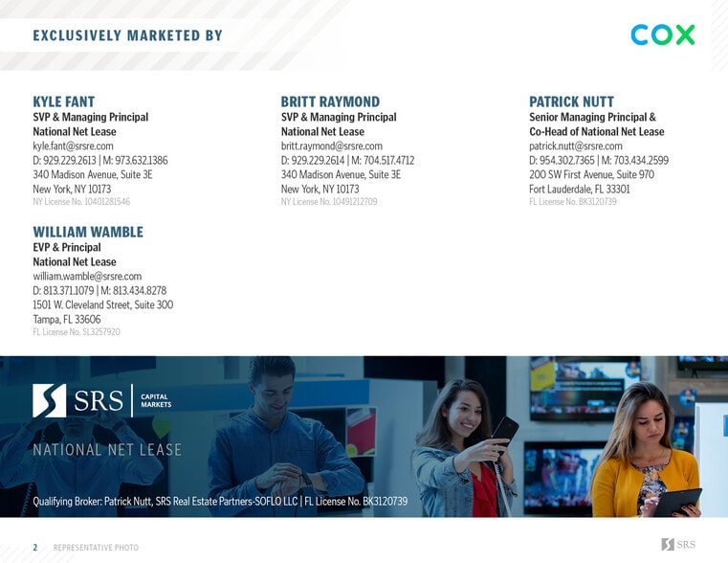Click the 200 SW First Avenue address
The image size is (728, 563).
(x=591, y=175)
